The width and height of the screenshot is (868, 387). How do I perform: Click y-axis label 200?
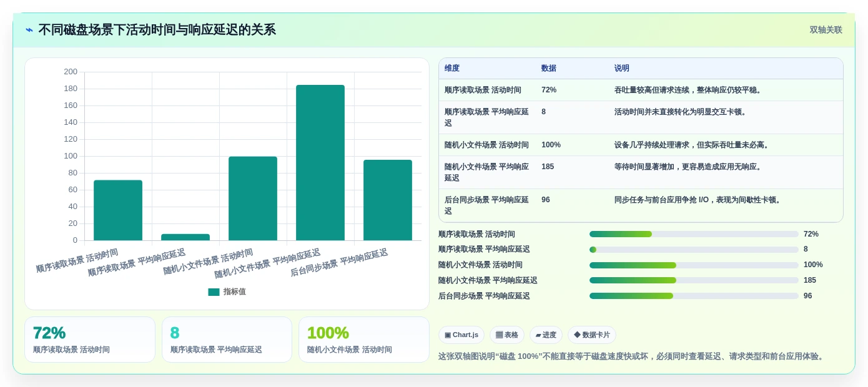click(71, 72)
